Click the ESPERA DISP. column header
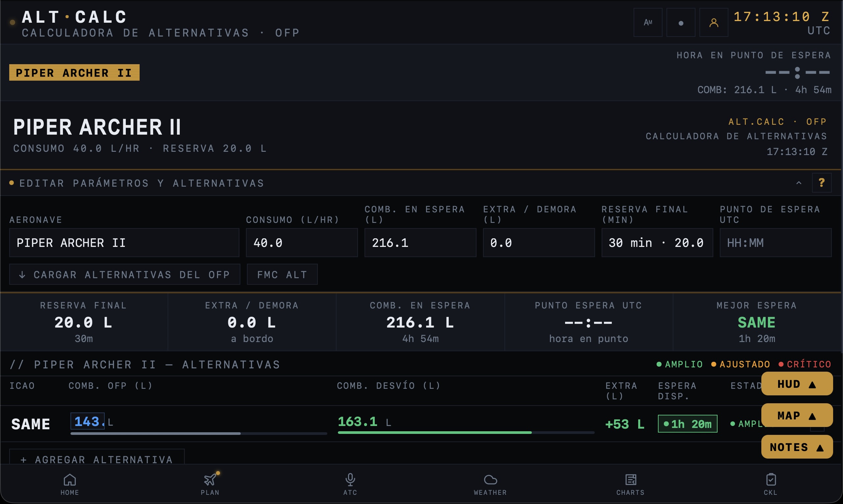Image resolution: width=843 pixels, height=504 pixels. [x=677, y=390]
